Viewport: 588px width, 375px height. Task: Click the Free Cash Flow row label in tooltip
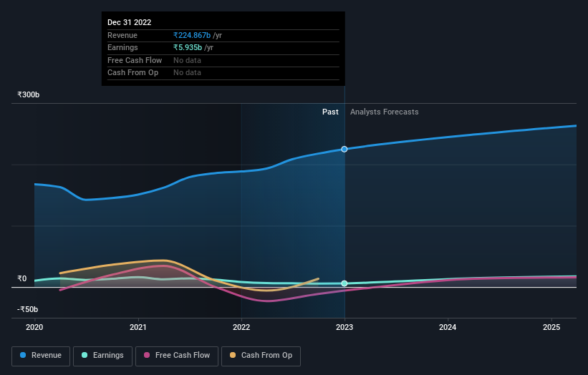[135, 60]
